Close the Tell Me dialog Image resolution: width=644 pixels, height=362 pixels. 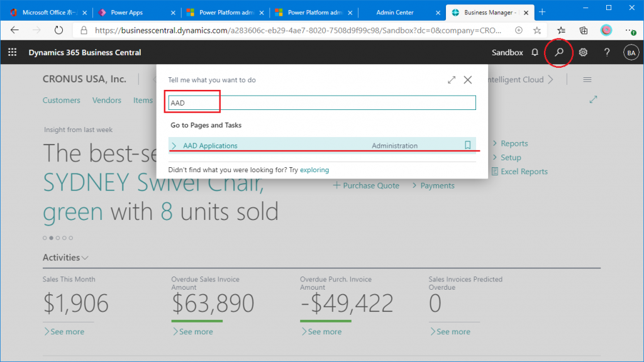click(468, 80)
